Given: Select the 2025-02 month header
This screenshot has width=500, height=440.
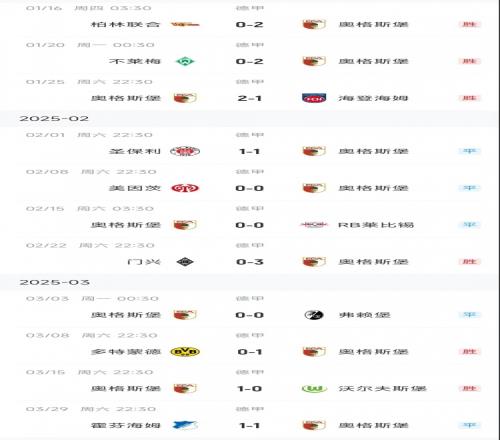Looking at the screenshot, I should tap(54, 119).
